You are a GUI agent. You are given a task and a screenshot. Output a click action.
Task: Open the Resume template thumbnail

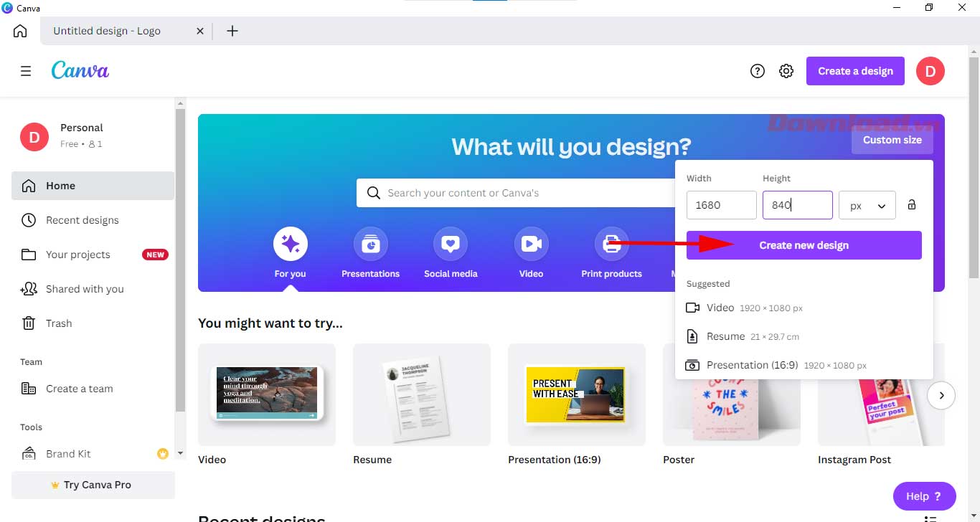point(422,394)
